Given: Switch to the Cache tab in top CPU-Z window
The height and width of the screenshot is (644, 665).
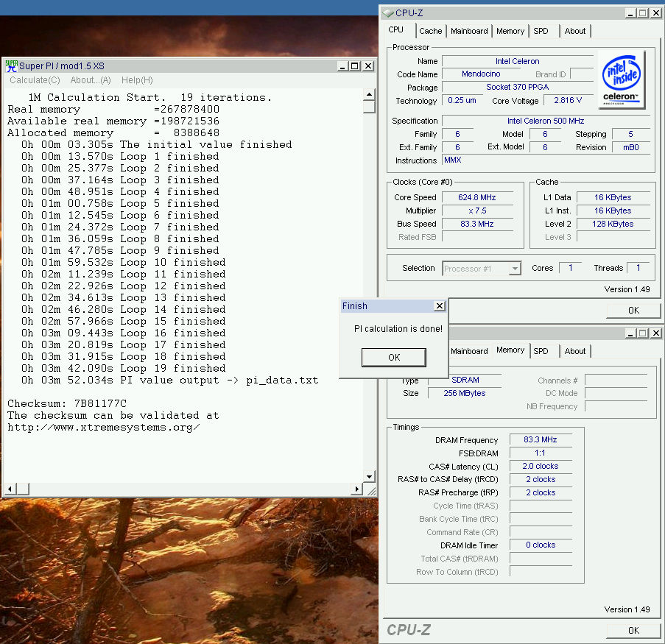Looking at the screenshot, I should point(431,31).
